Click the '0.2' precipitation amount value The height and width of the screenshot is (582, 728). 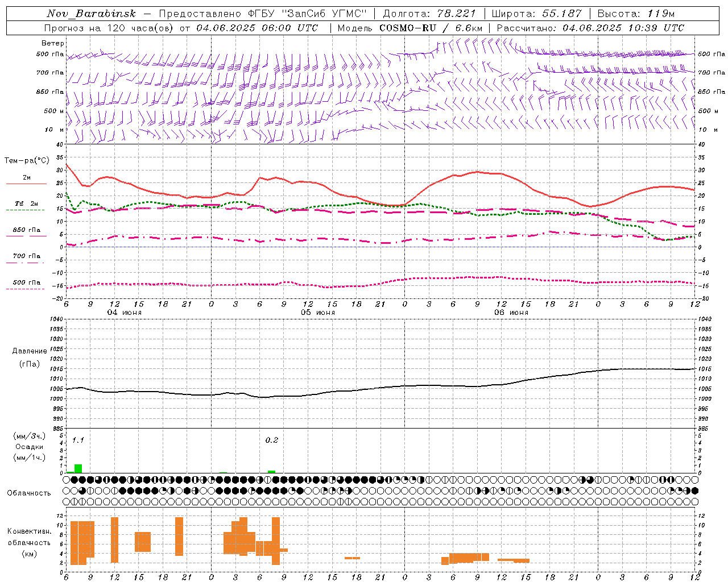pyautogui.click(x=272, y=440)
